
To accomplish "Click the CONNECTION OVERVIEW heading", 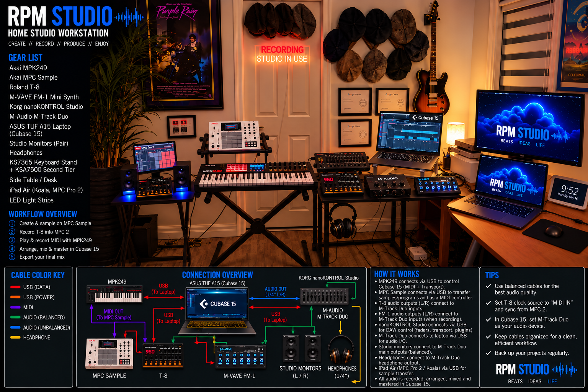I will [217, 275].
